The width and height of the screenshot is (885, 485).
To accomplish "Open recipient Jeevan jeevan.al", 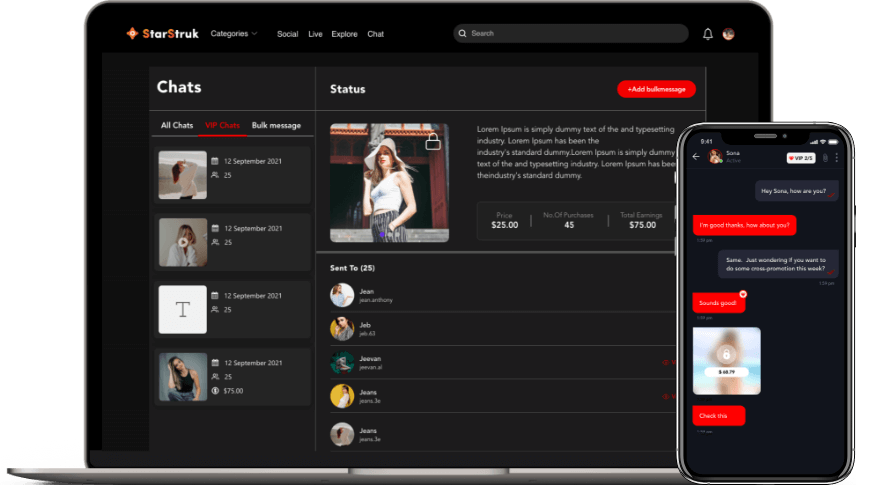I will (502, 362).
